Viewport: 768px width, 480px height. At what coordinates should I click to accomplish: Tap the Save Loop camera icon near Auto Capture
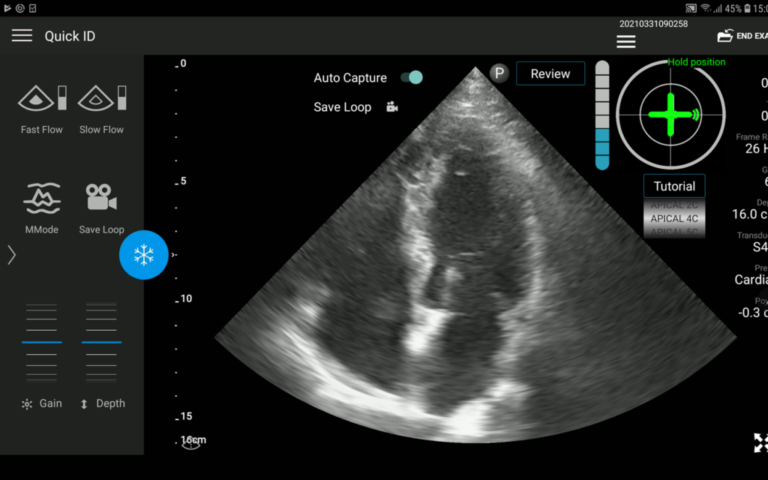pyautogui.click(x=392, y=107)
